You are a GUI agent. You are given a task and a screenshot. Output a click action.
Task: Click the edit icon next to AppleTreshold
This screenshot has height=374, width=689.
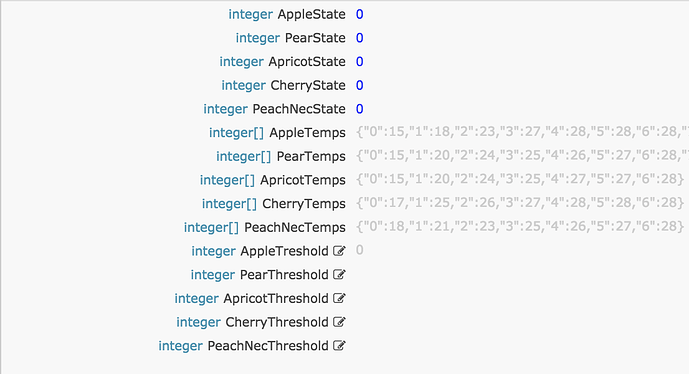(x=339, y=251)
